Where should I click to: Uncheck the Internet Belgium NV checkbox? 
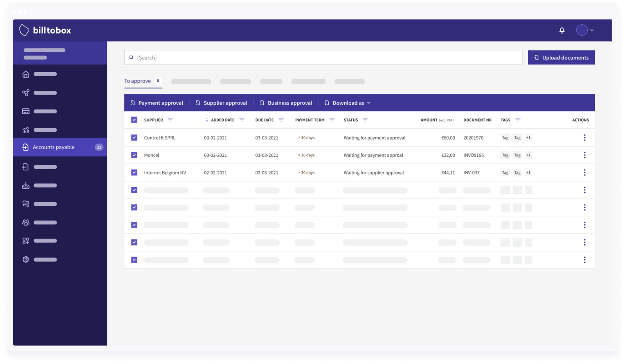click(x=134, y=172)
